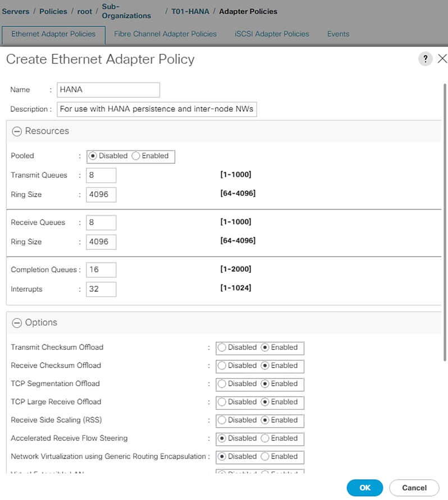
Task: Enable Accelerated Receive Flow Steering
Action: (266, 438)
